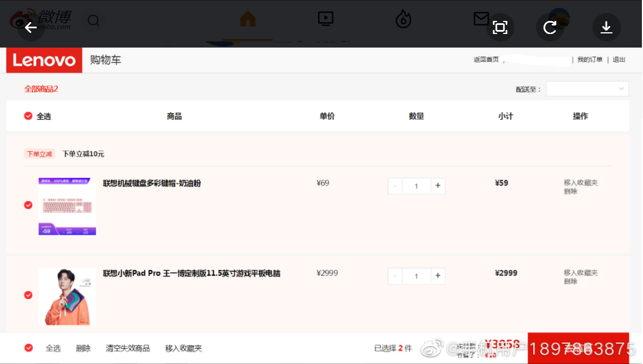Delete the keycap item from cart
The width and height of the screenshot is (643, 364).
click(571, 191)
